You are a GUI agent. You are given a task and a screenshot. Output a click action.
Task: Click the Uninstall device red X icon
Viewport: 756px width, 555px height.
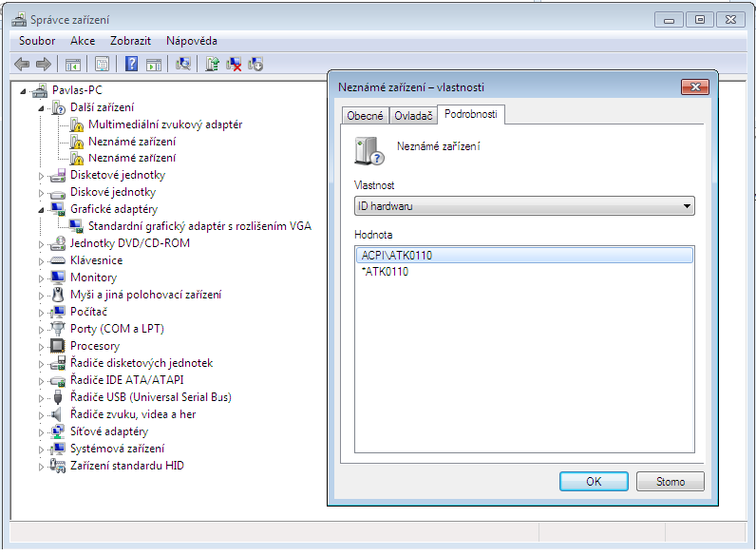coord(234,64)
